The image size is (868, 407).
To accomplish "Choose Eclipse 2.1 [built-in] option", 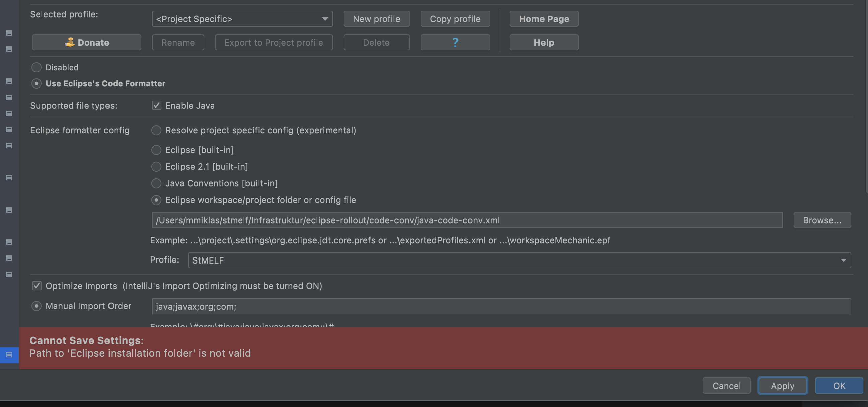I will coord(156,167).
